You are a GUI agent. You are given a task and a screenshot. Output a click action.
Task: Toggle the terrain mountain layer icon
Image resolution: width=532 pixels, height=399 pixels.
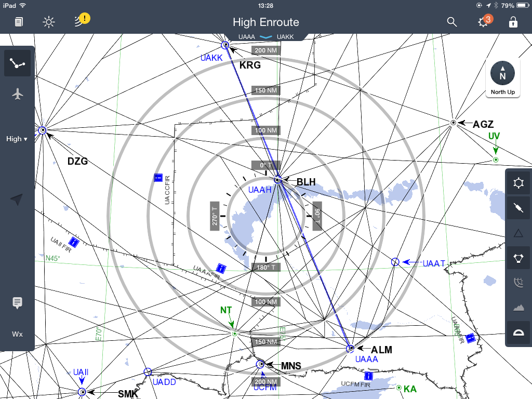[518, 308]
